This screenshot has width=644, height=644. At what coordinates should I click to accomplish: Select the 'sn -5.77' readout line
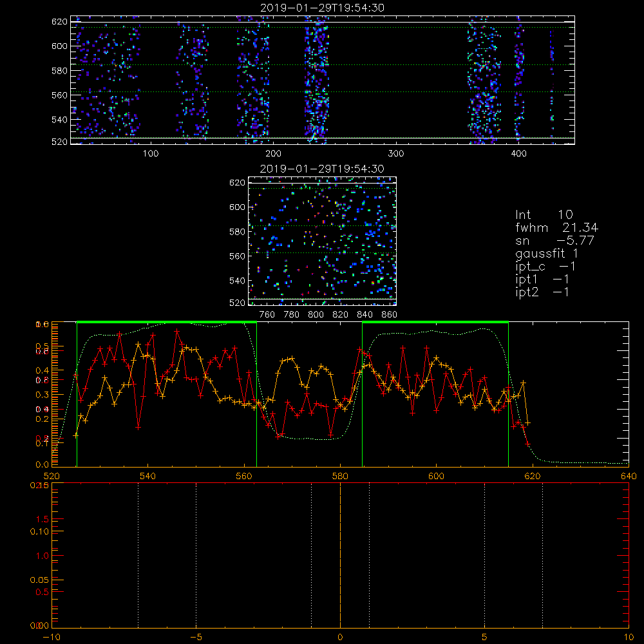(x=554, y=240)
